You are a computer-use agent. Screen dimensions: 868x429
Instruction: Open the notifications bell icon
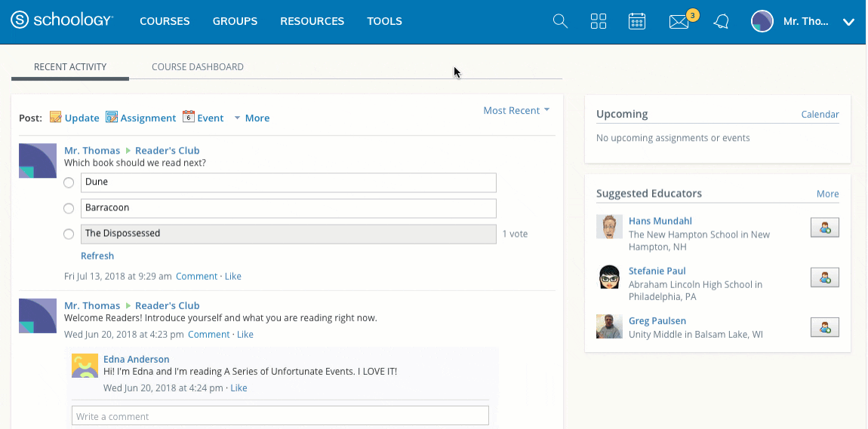click(722, 22)
